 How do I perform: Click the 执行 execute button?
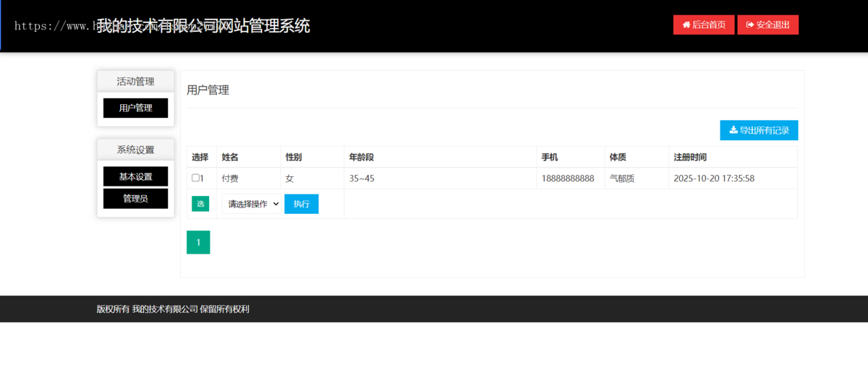301,204
